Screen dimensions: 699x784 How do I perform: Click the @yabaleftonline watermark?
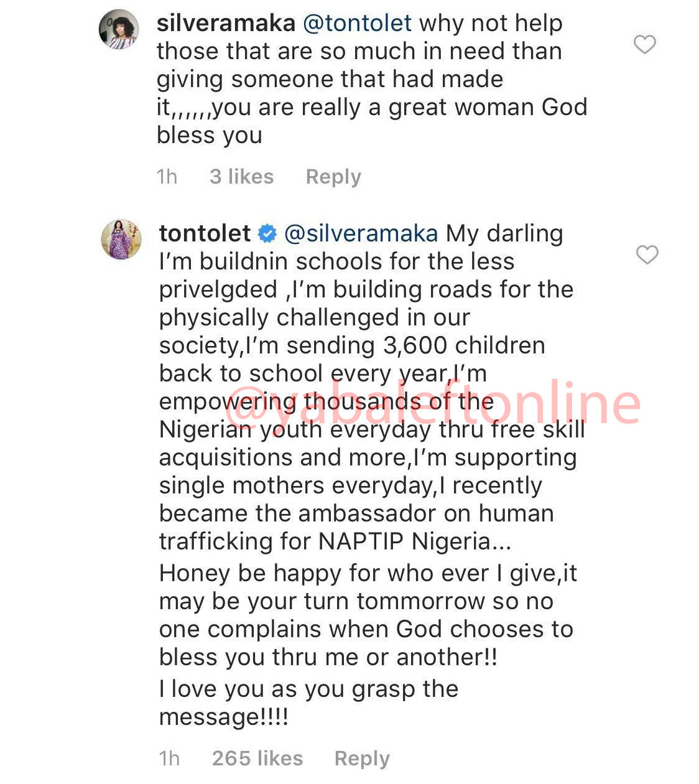(x=432, y=403)
